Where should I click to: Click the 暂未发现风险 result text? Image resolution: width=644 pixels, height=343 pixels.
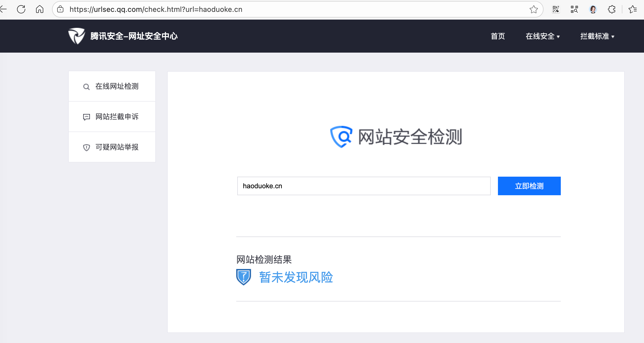pyautogui.click(x=296, y=277)
